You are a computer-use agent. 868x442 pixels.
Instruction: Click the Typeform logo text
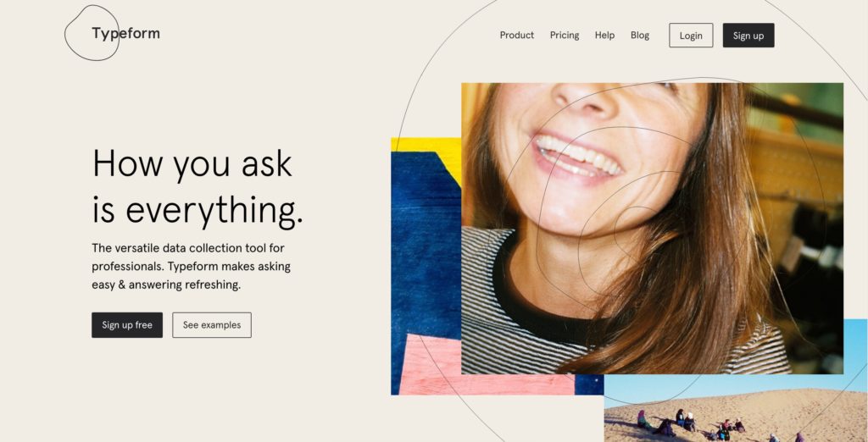[x=125, y=34]
